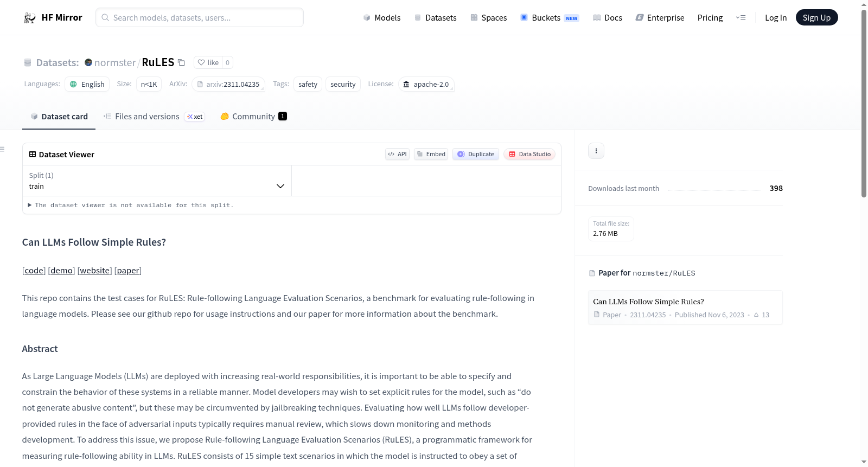868x467 pixels.
Task: Open the three-dot more options button
Action: 596,151
